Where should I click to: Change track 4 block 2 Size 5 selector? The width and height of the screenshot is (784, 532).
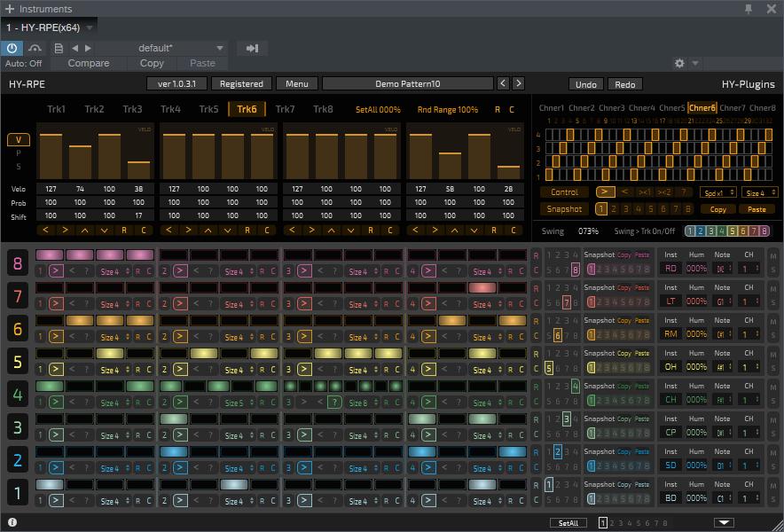[x=239, y=403]
